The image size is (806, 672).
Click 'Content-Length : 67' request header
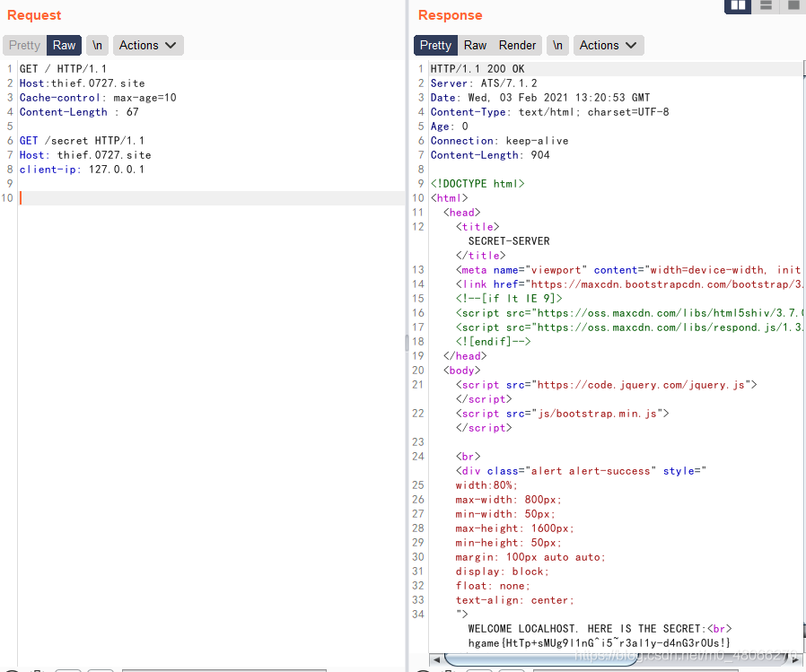click(x=79, y=112)
